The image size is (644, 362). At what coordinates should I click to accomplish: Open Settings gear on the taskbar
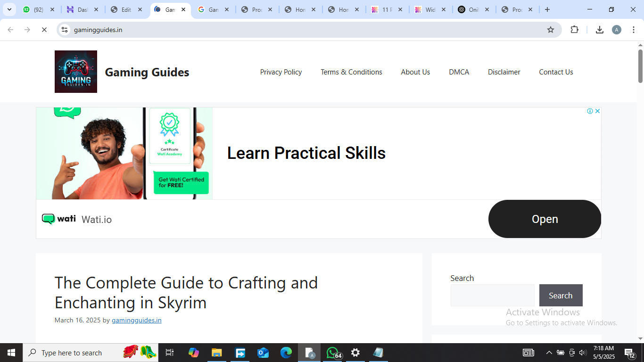tap(355, 353)
